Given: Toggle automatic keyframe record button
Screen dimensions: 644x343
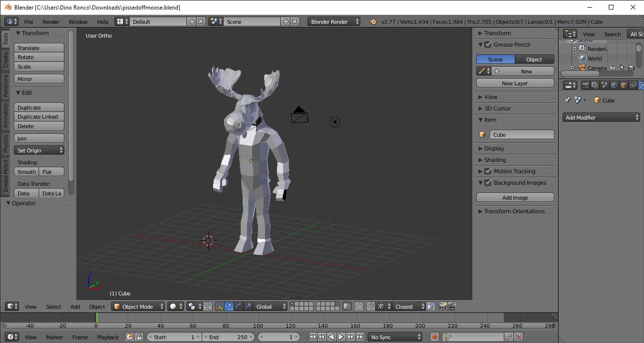Looking at the screenshot, I should point(434,337).
